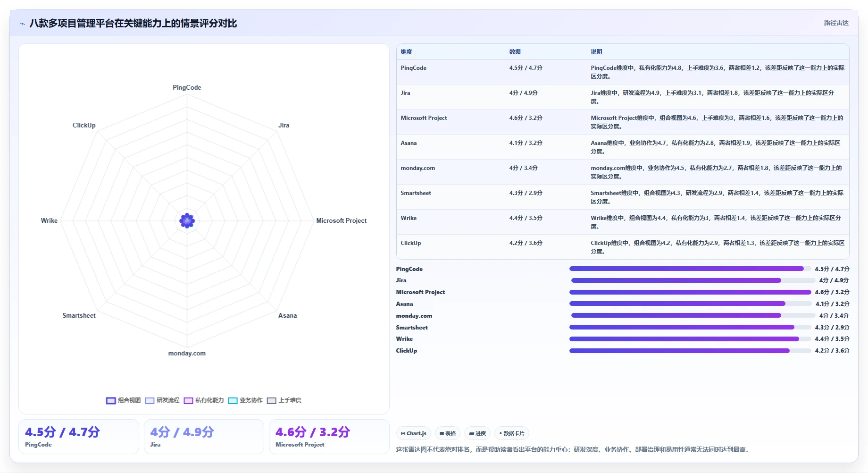Image resolution: width=868 pixels, height=473 pixels.
Task: Click the Asana progress bar
Action: [x=690, y=304]
